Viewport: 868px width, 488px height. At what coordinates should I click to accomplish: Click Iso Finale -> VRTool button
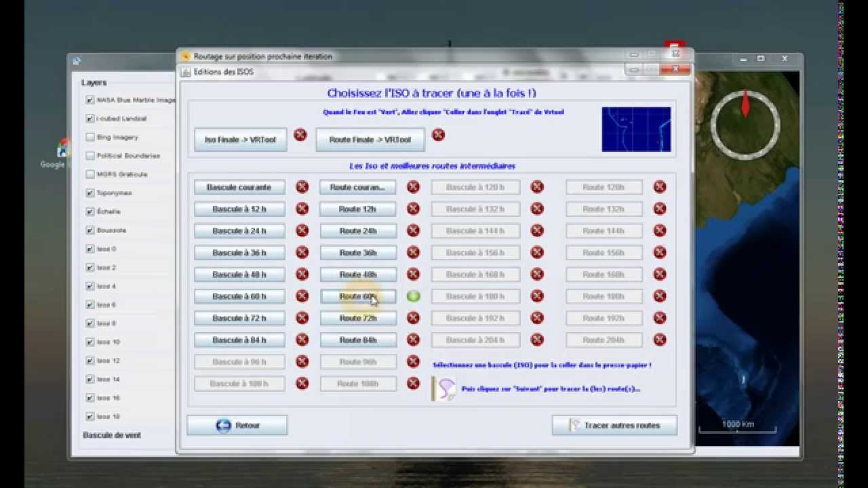click(x=240, y=140)
